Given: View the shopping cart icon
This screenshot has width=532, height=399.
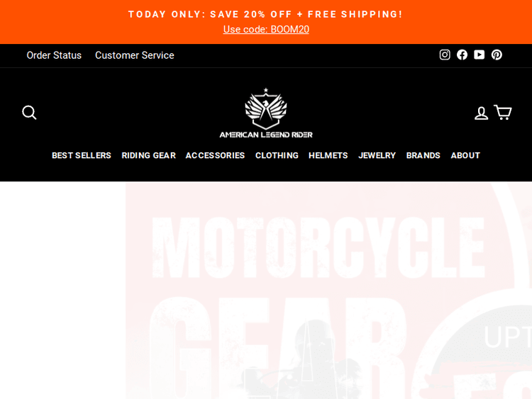Looking at the screenshot, I should click(503, 112).
